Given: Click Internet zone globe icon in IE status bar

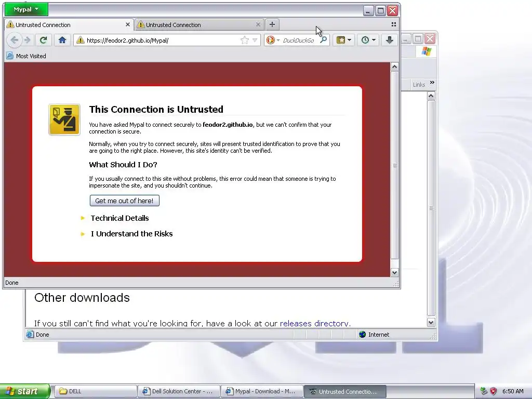Looking at the screenshot, I should [x=362, y=335].
